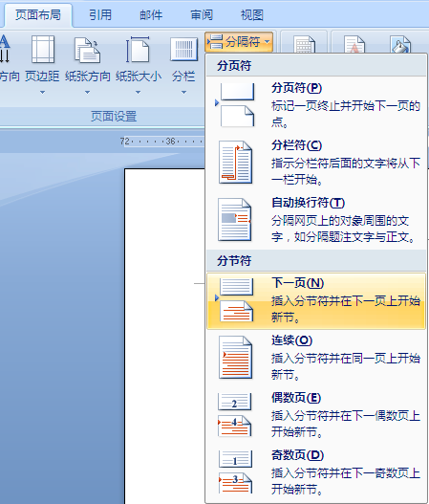The image size is (429, 504).
Task: Choose 偶数页(E) even page section break
Action: pyautogui.click(x=316, y=415)
